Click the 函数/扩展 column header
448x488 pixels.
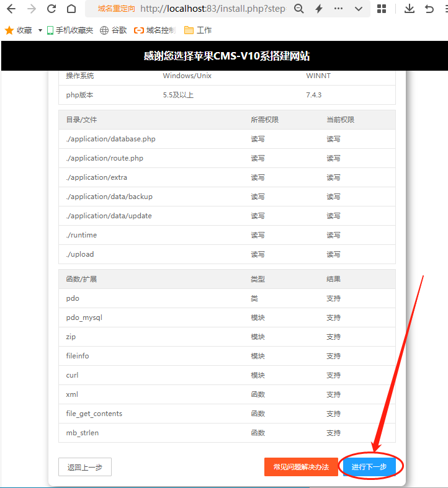tap(81, 279)
